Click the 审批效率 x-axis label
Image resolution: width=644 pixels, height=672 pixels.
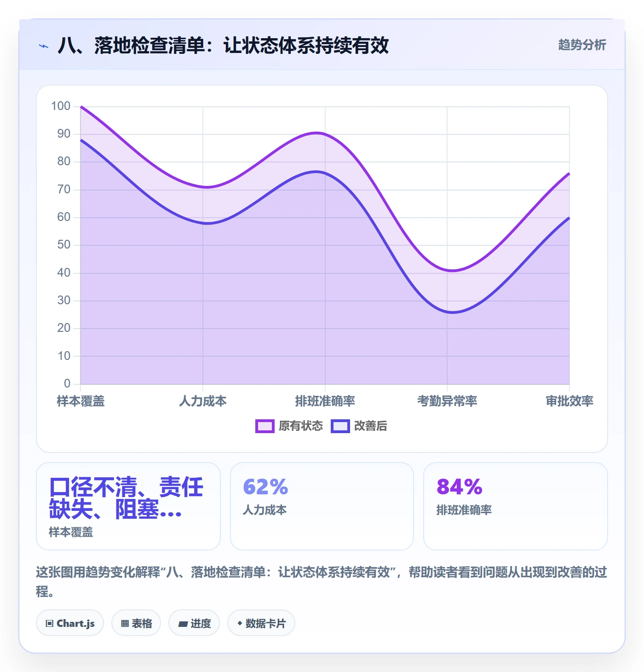pyautogui.click(x=569, y=401)
